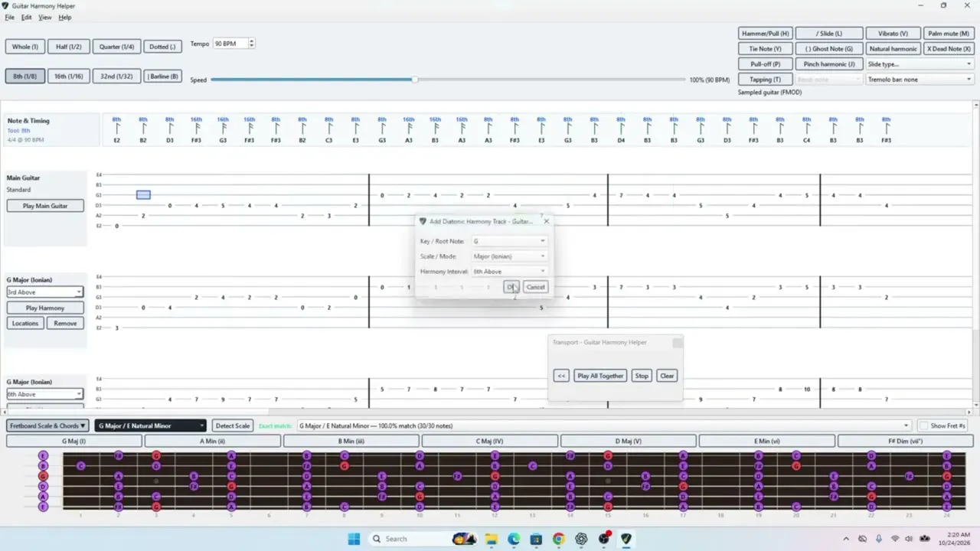Open the Edit menu
980x551 pixels.
coord(27,17)
